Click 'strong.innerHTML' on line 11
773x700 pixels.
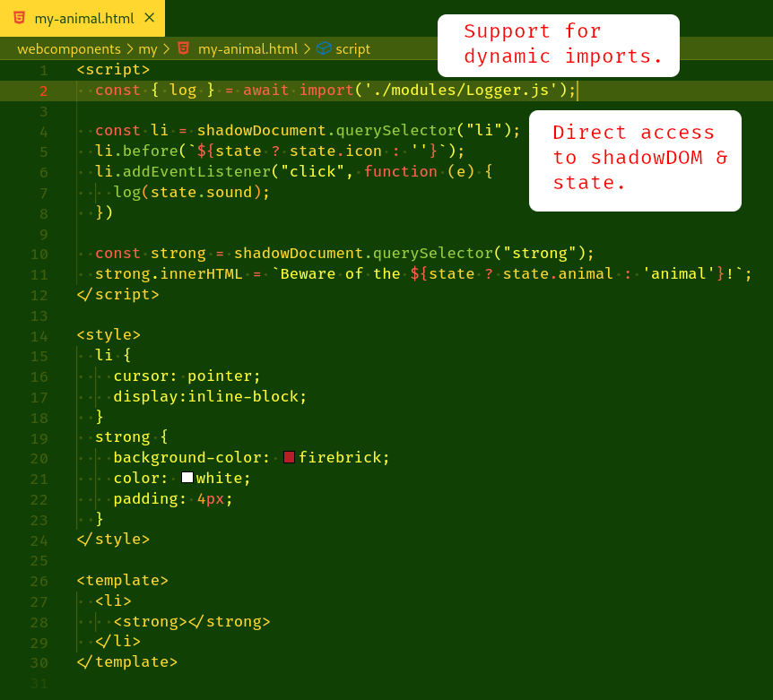click(169, 274)
